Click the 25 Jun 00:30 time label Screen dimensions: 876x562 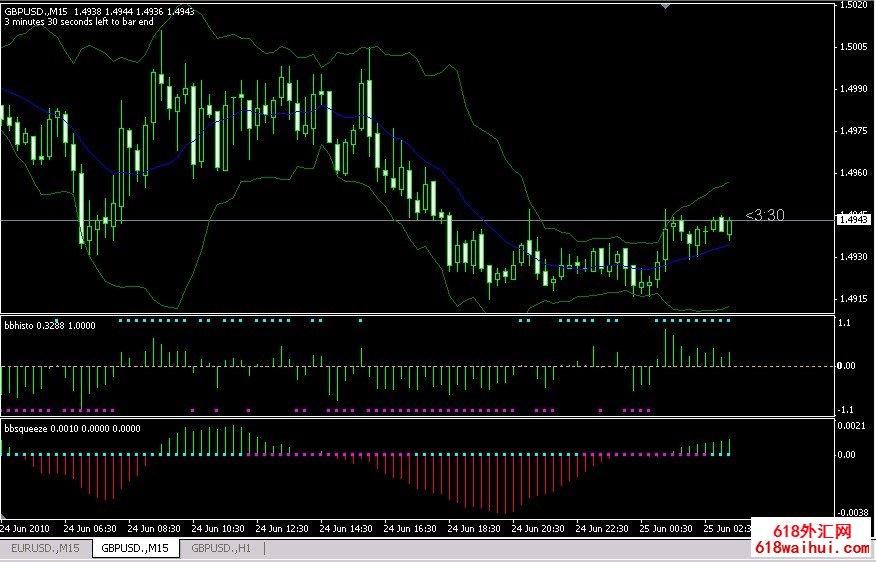669,528
